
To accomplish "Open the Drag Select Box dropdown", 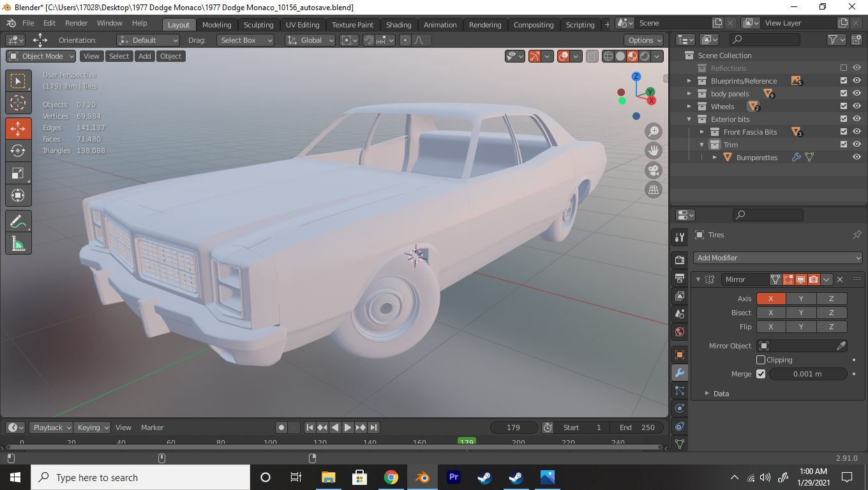I will coord(245,40).
